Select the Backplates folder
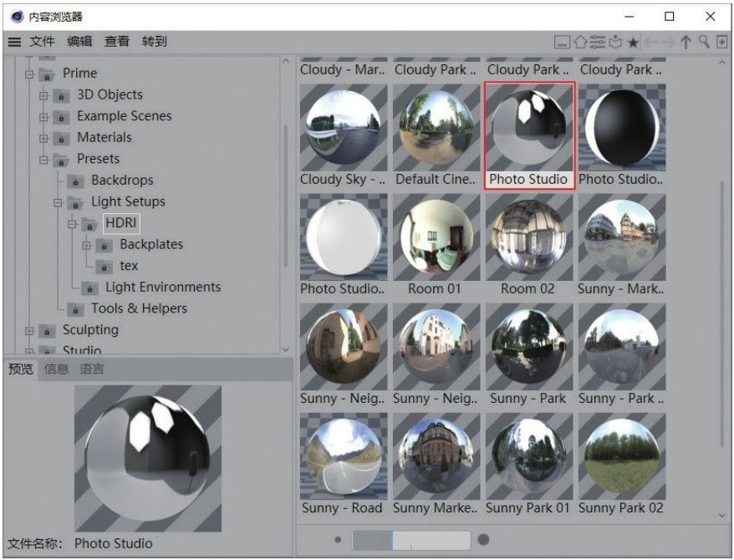 pos(151,245)
